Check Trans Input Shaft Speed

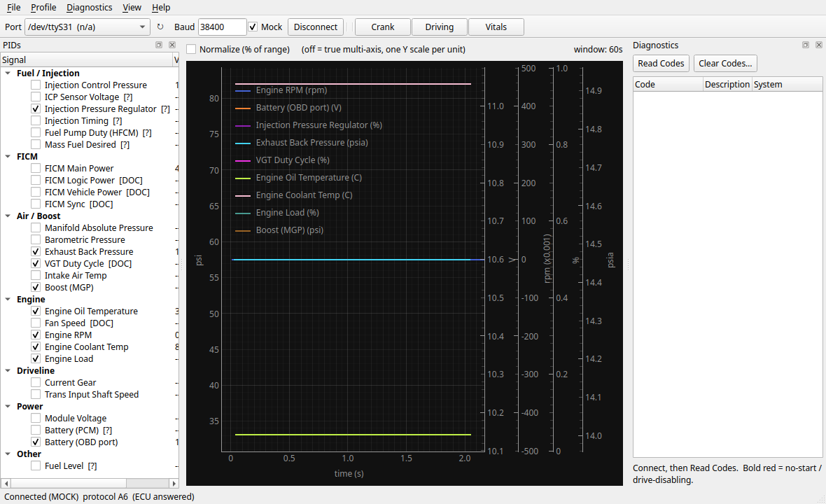[36, 395]
